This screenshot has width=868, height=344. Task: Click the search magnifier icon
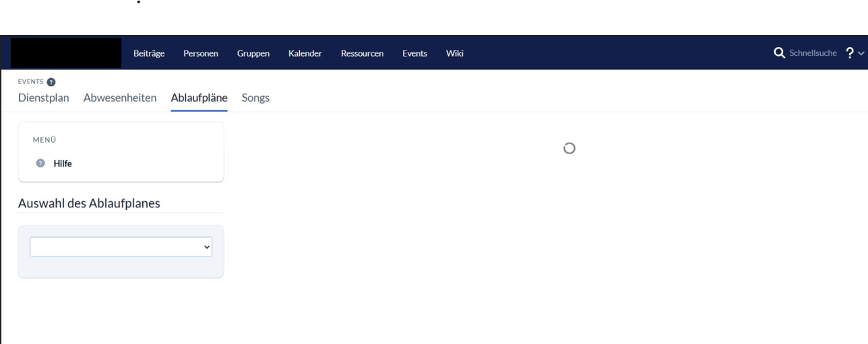pyautogui.click(x=780, y=53)
